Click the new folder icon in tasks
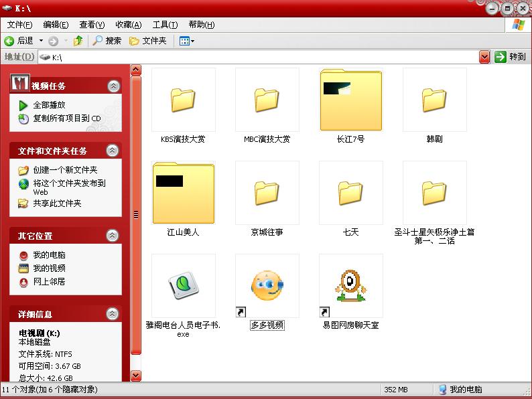 click(23, 170)
